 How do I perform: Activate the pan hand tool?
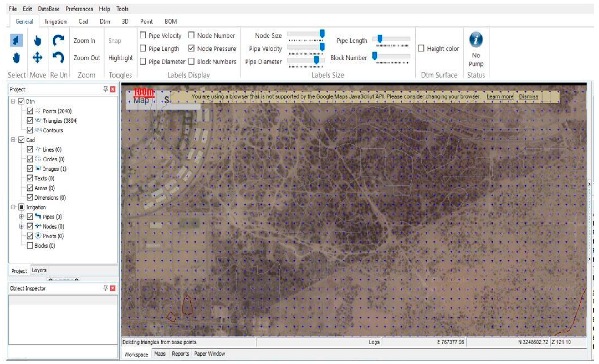coord(16,58)
